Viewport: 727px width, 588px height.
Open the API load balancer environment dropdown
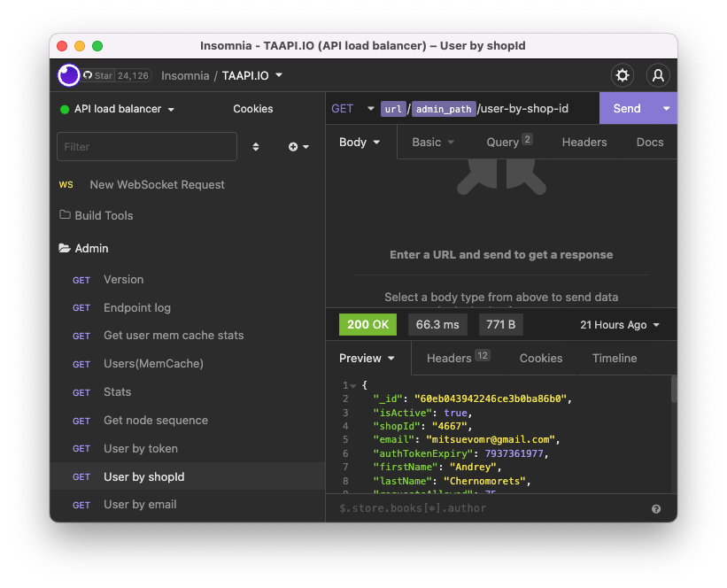[117, 109]
